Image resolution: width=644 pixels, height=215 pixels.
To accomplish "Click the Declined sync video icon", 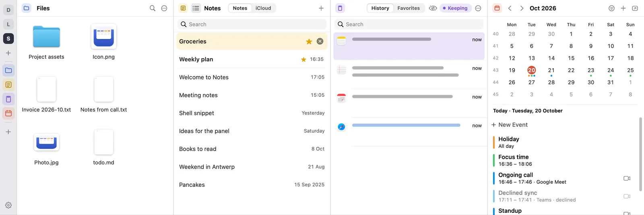I will pyautogui.click(x=627, y=196).
